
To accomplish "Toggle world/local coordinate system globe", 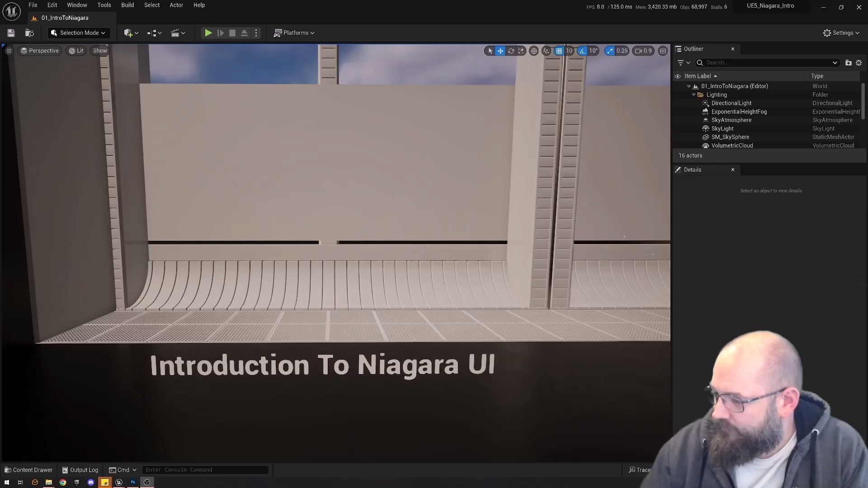I will pos(534,51).
